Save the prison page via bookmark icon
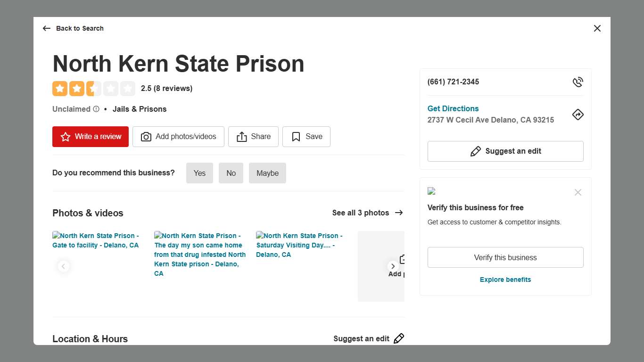Viewport: 644px width, 362px height. [x=296, y=136]
